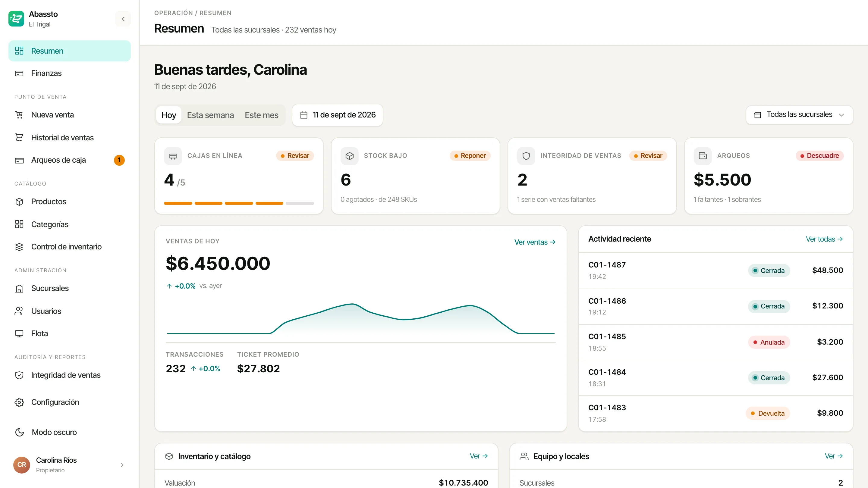This screenshot has height=488, width=868.
Task: Click the Control de inventario layers icon
Action: [x=19, y=247]
